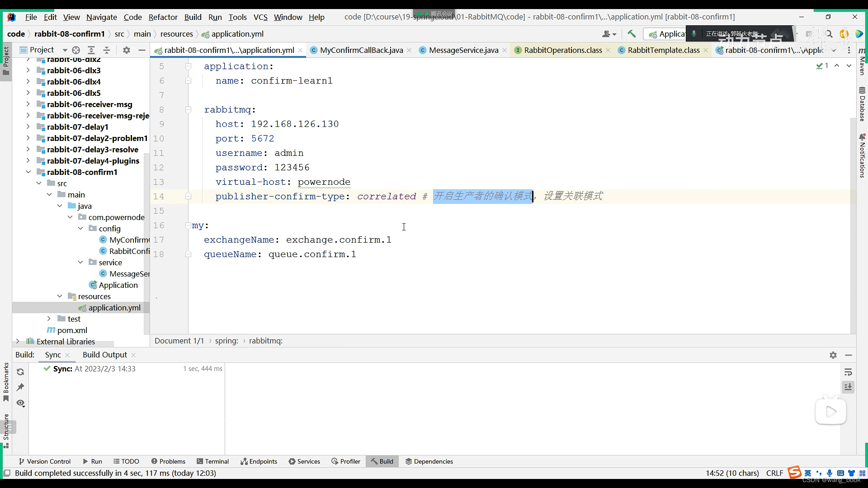The image size is (868, 488).
Task: Expand the test folder in project tree
Action: (x=49, y=319)
